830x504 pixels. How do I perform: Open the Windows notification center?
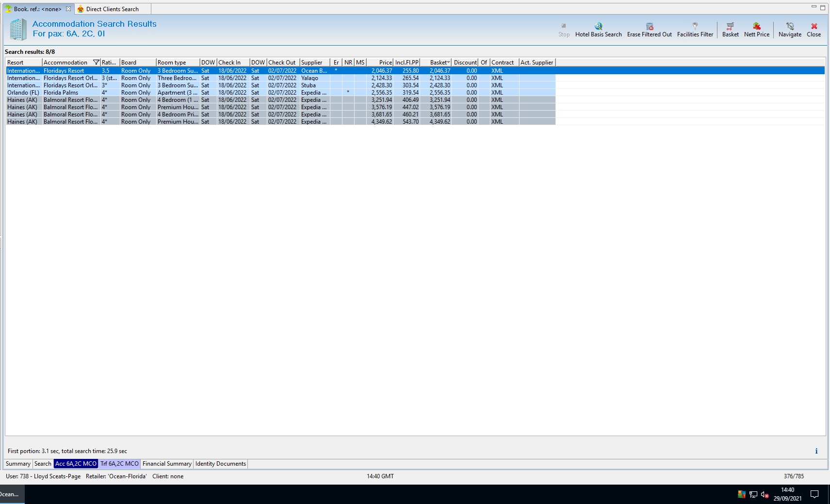(x=814, y=494)
